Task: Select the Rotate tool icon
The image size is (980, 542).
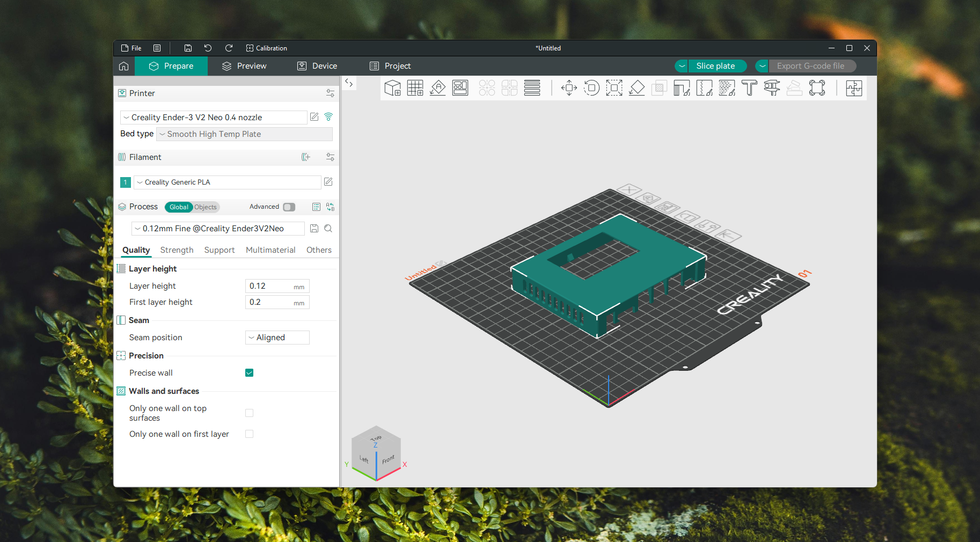Action: 591,87
